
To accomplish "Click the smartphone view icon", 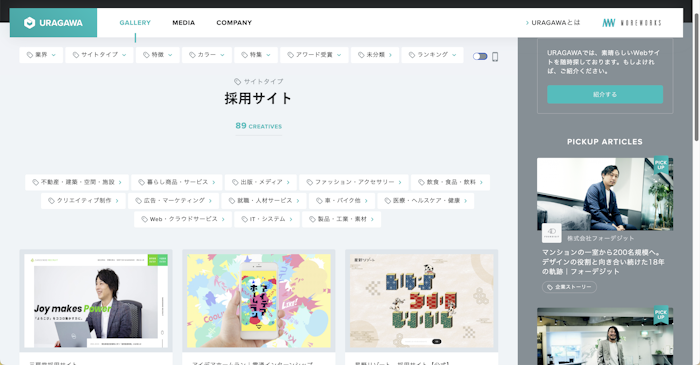I will [x=495, y=57].
